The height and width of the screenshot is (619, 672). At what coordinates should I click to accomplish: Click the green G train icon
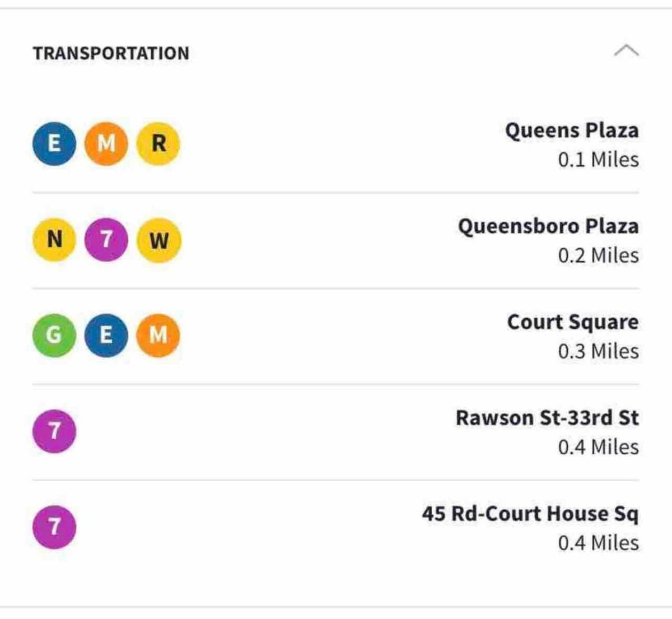[54, 336]
